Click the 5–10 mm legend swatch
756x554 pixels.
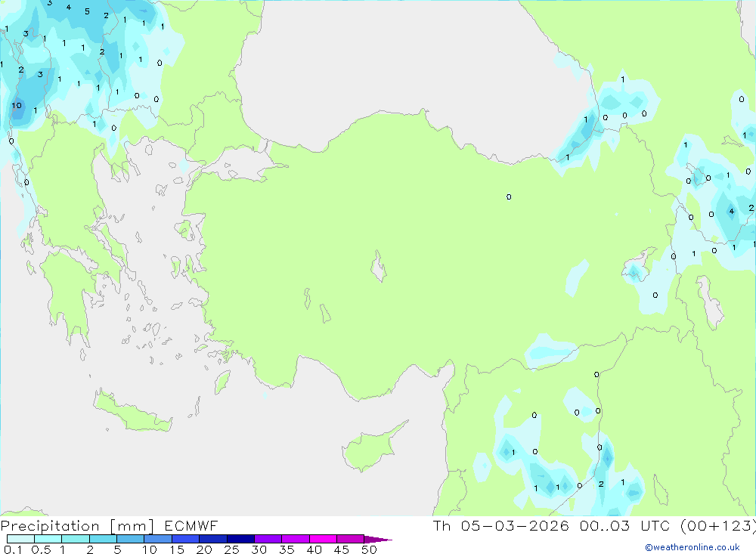click(x=130, y=539)
